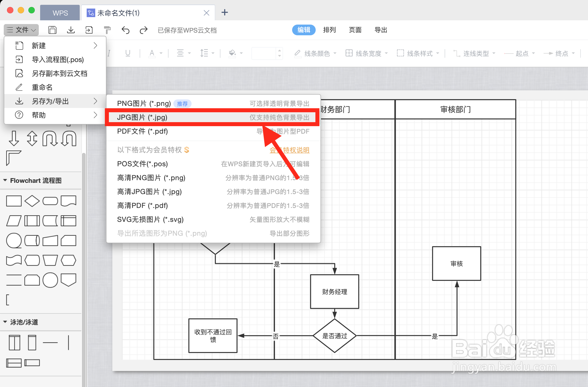588x387 pixels.
Task: Choose the hexagon flowchart shape
Action: pyautogui.click(x=68, y=260)
